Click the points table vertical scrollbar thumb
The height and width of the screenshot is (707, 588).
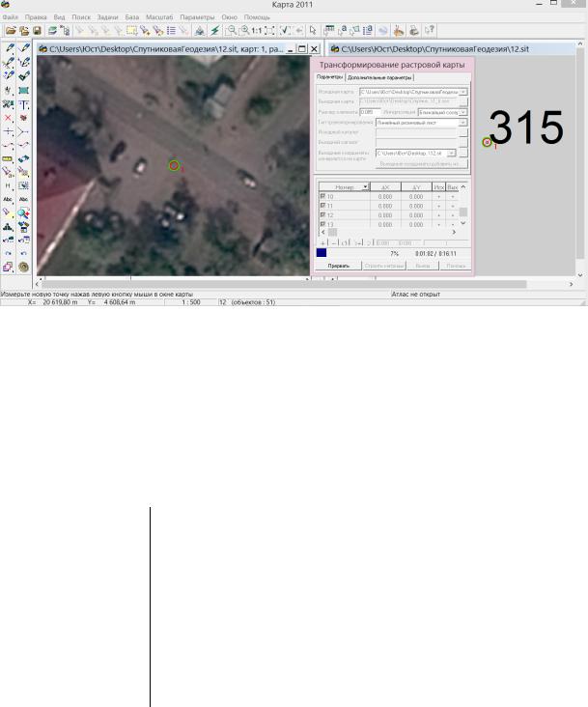click(x=462, y=212)
